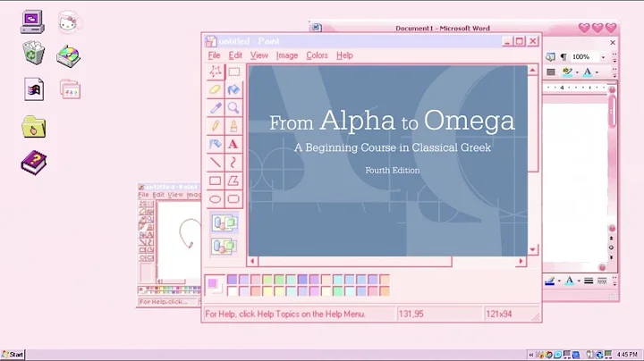Image resolution: width=644 pixels, height=361 pixels.
Task: Open toolbar options at end of Word's formatting row
Action: tap(614, 72)
